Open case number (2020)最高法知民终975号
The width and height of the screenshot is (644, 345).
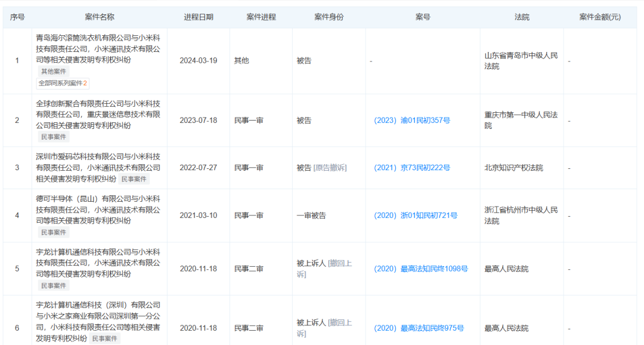tap(419, 328)
